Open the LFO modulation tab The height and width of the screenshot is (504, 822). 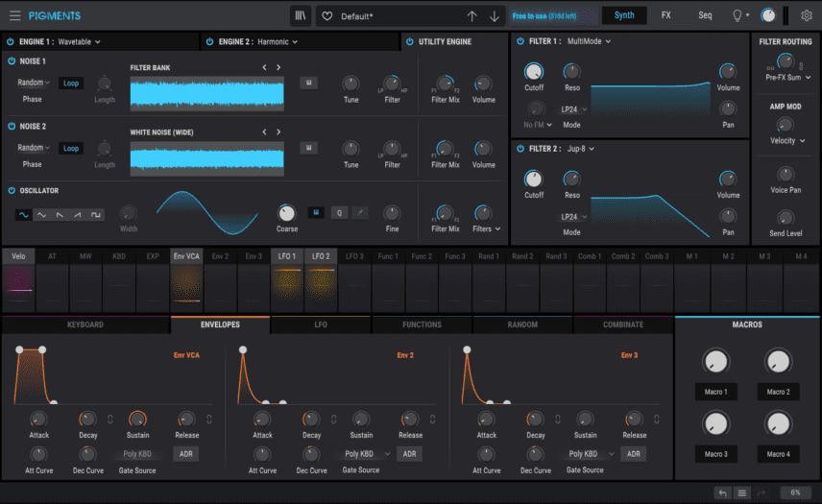point(321,324)
